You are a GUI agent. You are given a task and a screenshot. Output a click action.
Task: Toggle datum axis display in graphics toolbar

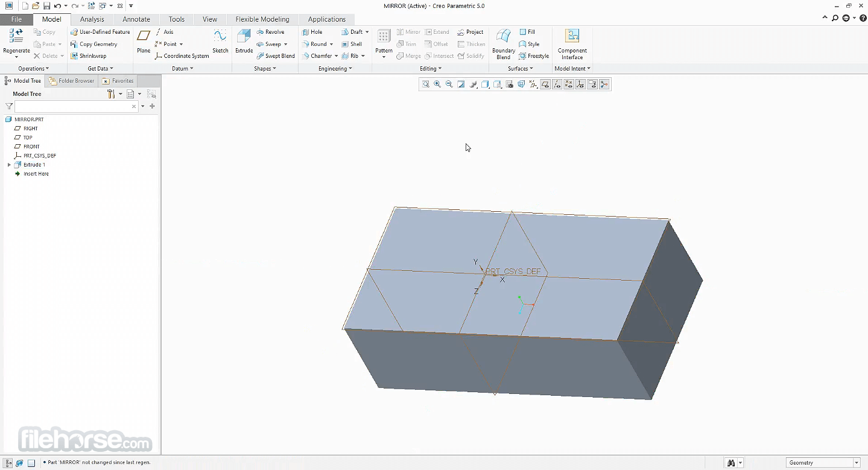pyautogui.click(x=557, y=84)
